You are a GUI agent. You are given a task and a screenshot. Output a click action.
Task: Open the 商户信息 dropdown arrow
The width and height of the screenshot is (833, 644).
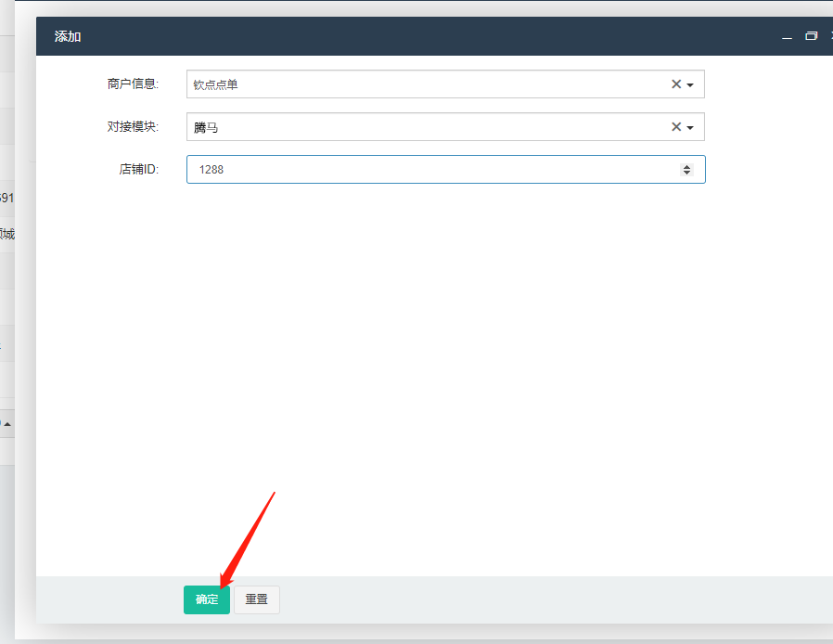tap(690, 84)
